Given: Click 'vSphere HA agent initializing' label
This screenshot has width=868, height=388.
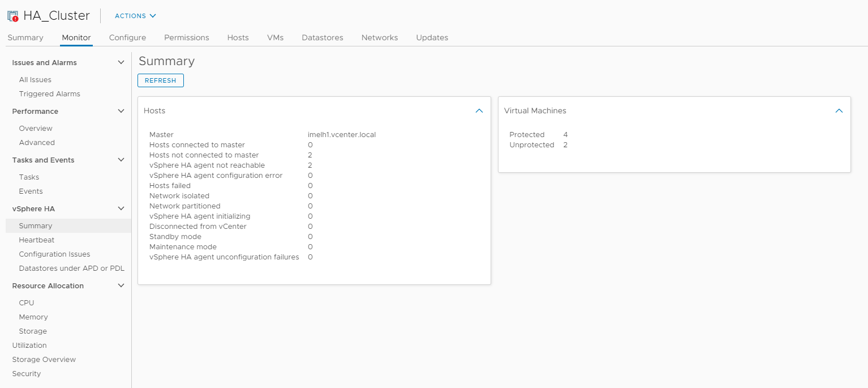Looking at the screenshot, I should pos(200,216).
